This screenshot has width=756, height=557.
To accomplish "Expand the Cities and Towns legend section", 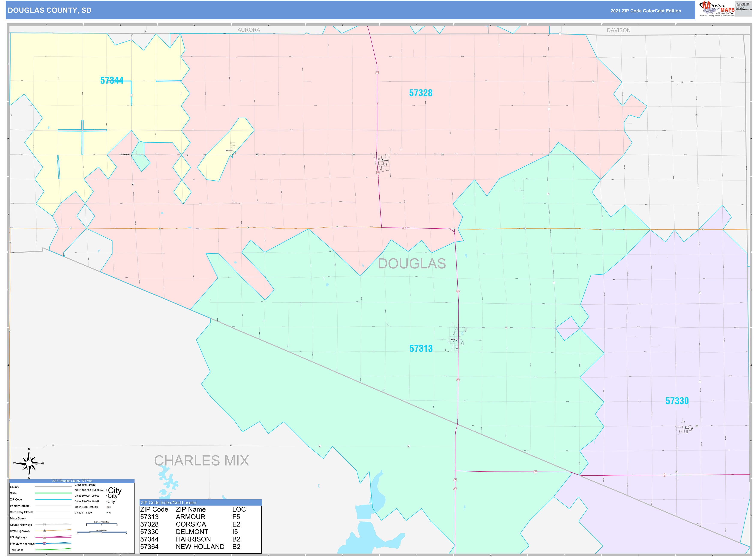I will pos(85,485).
